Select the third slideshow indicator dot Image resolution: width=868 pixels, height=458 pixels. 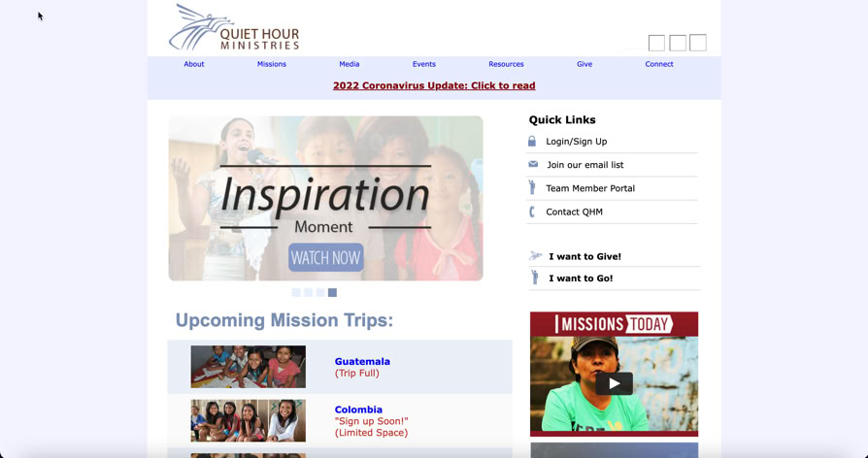click(x=320, y=293)
